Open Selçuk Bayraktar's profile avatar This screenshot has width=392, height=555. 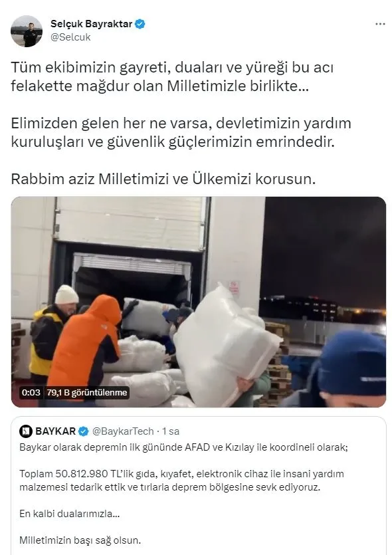[27, 31]
